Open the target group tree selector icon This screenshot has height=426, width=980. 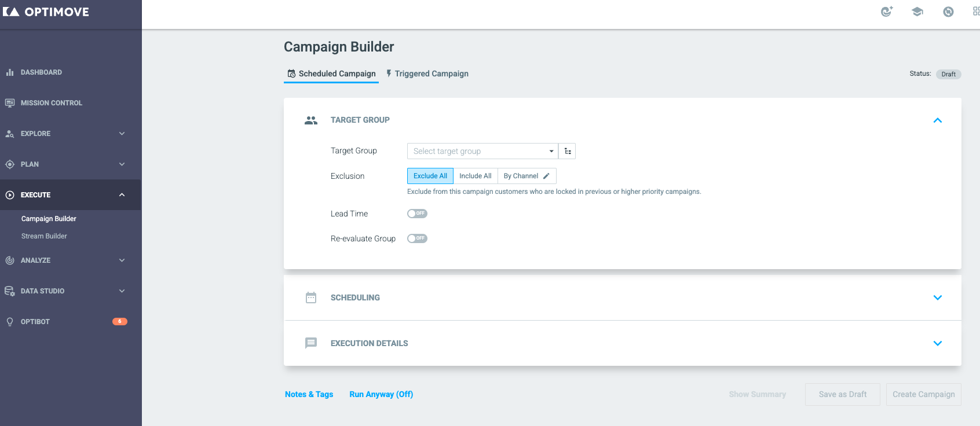(x=568, y=151)
